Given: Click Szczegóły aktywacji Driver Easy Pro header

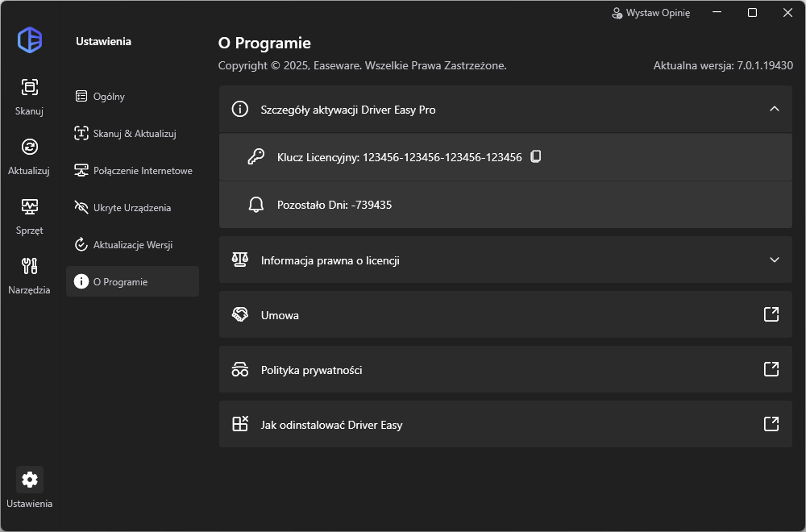Looking at the screenshot, I should point(505,110).
